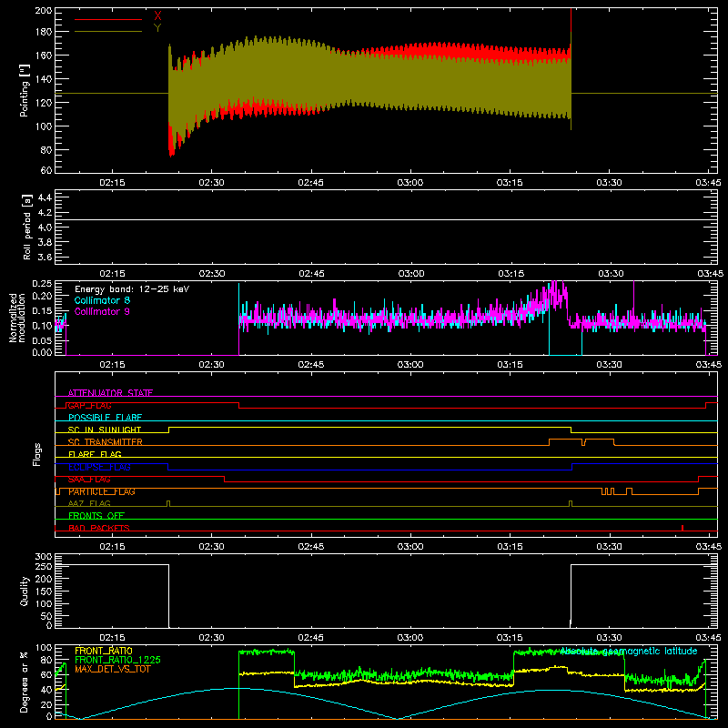Viewport: 728px width, 728px height.
Task: Click the 03:30 label under modulation plot
Action: (x=609, y=365)
